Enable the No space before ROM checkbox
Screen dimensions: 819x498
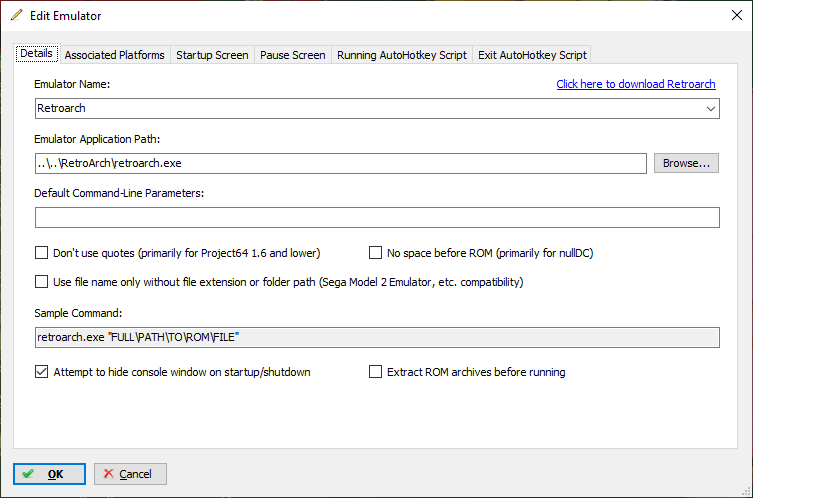coord(375,253)
